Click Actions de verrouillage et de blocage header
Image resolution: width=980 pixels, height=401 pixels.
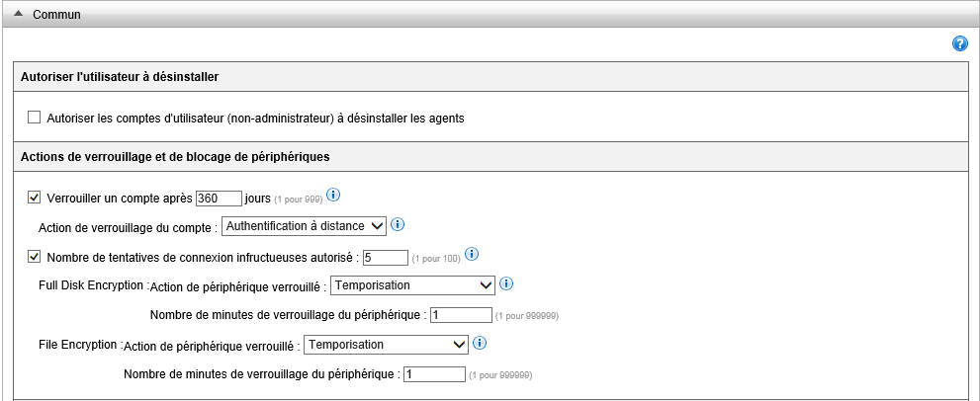(x=175, y=156)
